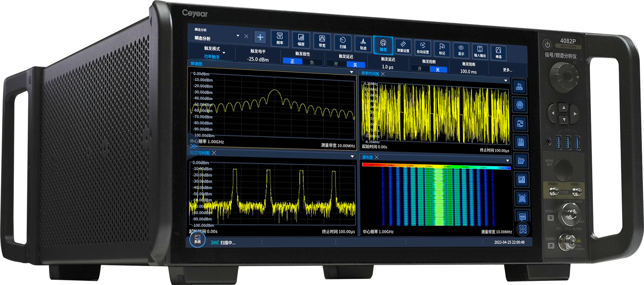This screenshot has width=644, height=285.
Task: Open the 轨迹 (Trace) toolbar icon
Action: [x=363, y=43]
